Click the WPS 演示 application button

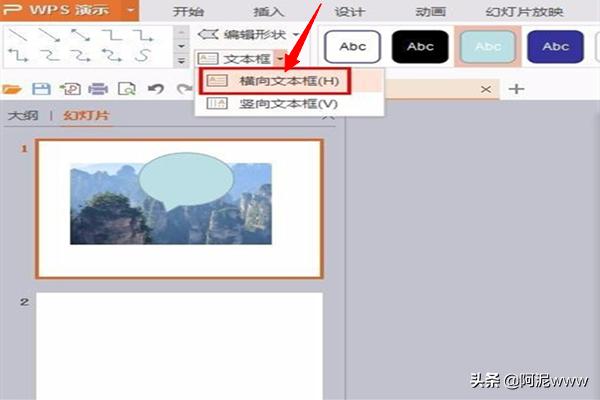pos(61,10)
